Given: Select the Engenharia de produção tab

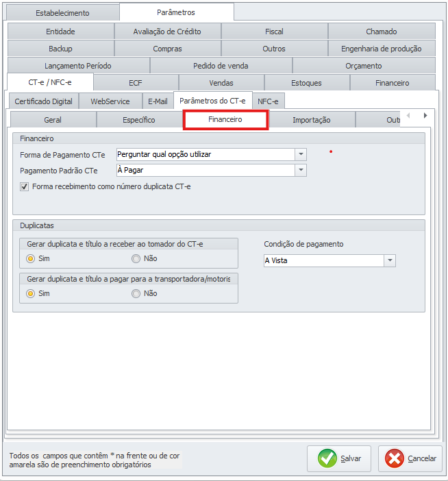Looking at the screenshot, I should [381, 49].
